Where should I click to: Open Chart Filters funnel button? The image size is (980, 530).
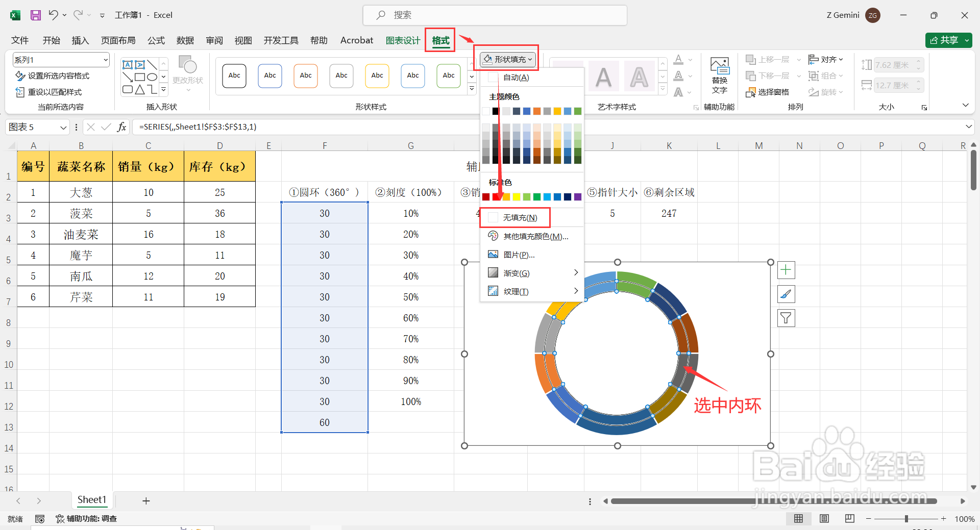(786, 318)
